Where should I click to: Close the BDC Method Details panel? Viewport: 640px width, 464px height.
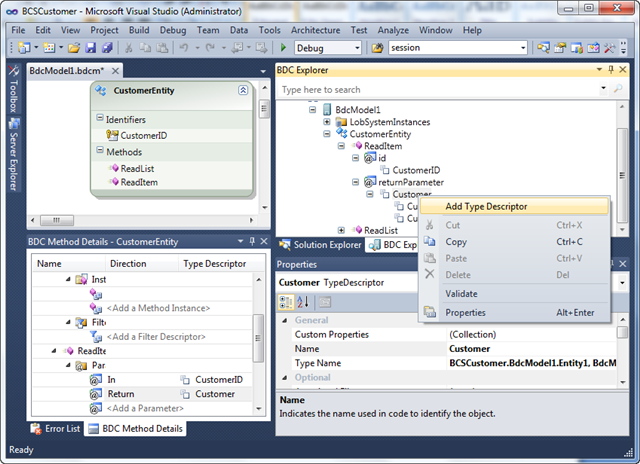(x=264, y=242)
